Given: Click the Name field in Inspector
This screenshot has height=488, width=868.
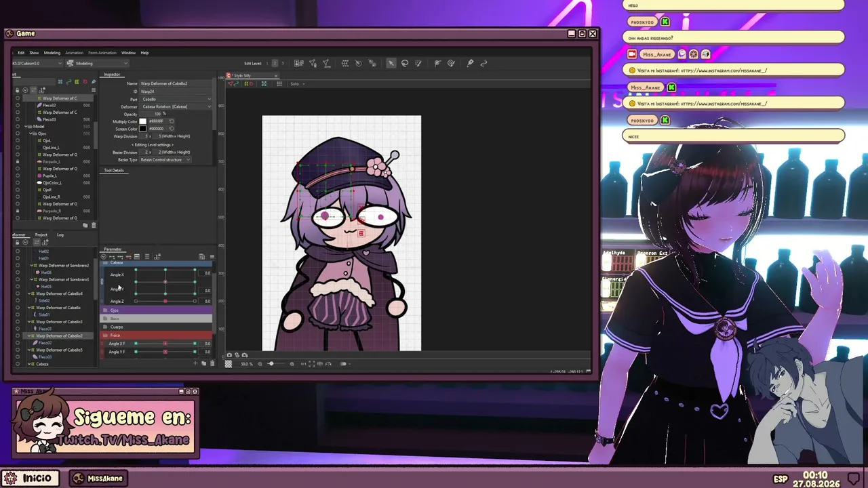Looking at the screenshot, I should (176, 83).
